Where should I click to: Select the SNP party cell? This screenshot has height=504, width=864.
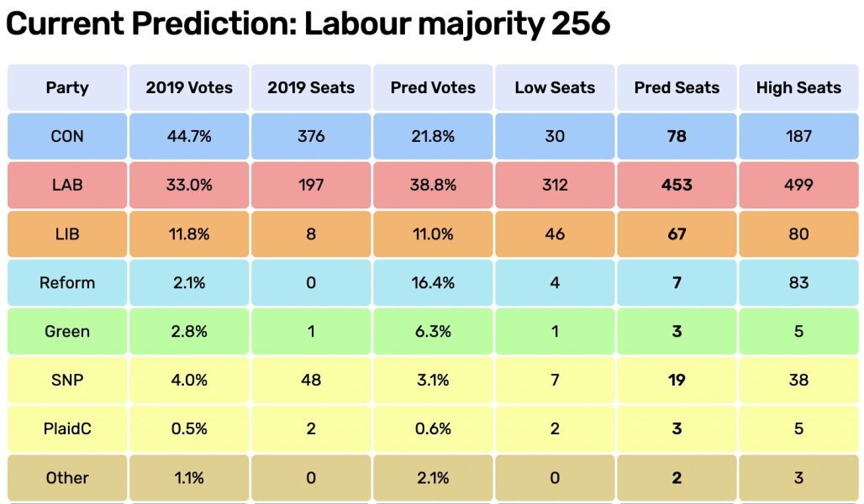coord(67,380)
